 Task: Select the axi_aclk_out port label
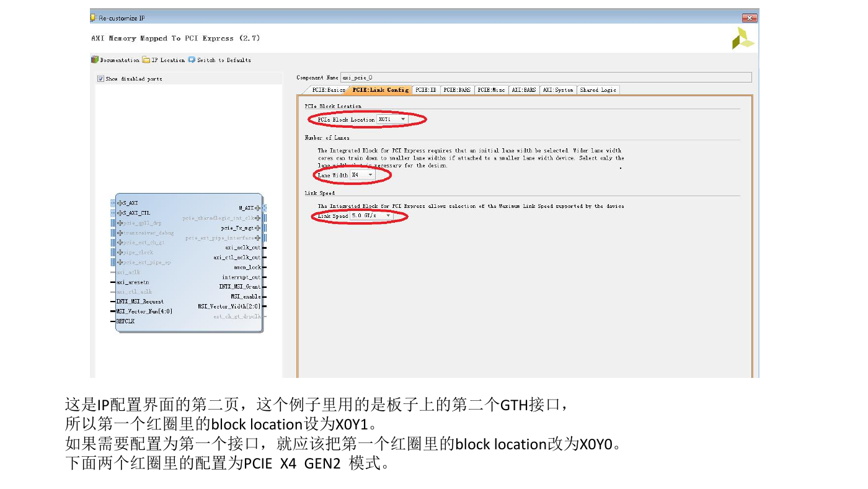(x=242, y=248)
